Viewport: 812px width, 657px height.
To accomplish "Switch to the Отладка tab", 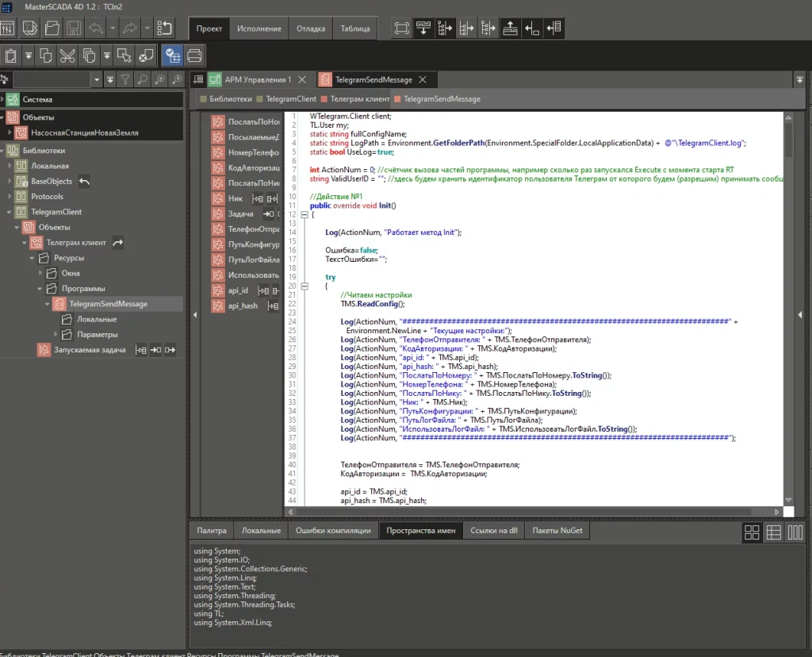I will pyautogui.click(x=311, y=29).
